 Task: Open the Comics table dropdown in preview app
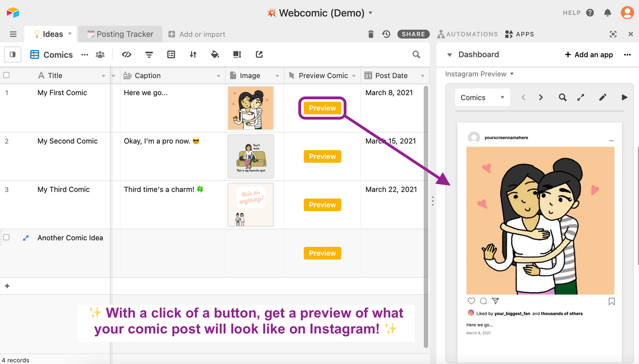(x=482, y=97)
